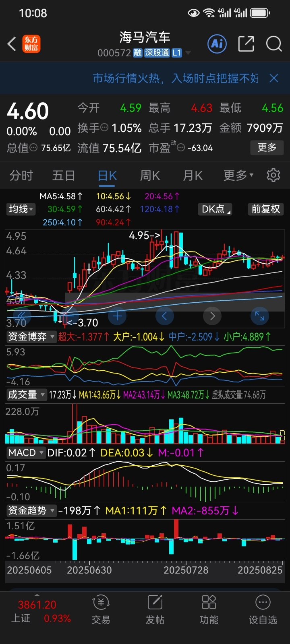Screen dimensions: 290x644
Task: Tap the 3.70 low price marker
Action: tap(83, 323)
